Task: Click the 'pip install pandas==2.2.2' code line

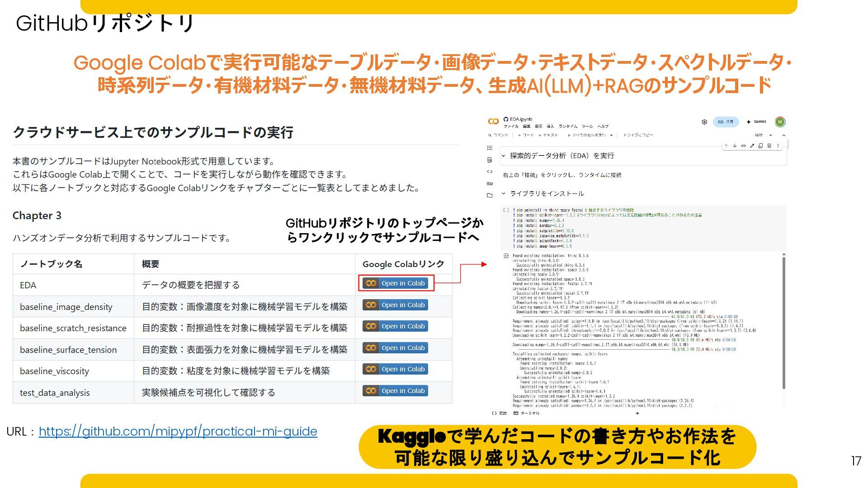Action: (x=538, y=225)
